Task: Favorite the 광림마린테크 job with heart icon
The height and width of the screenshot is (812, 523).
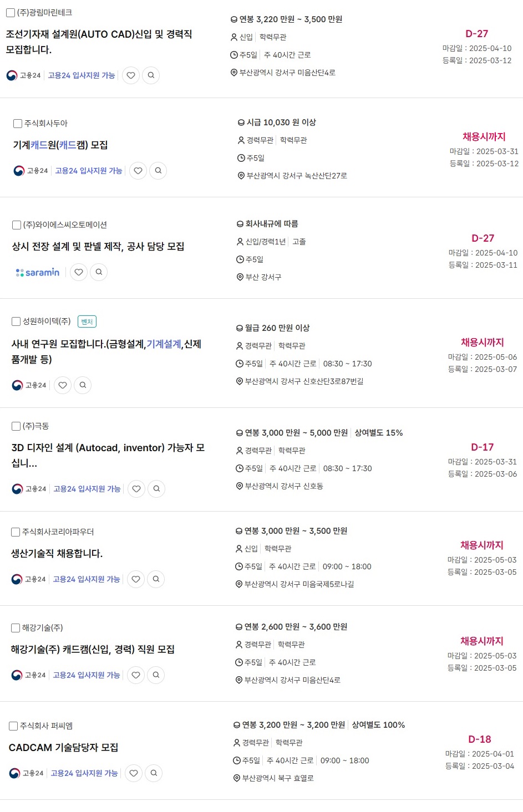Action: [x=131, y=75]
